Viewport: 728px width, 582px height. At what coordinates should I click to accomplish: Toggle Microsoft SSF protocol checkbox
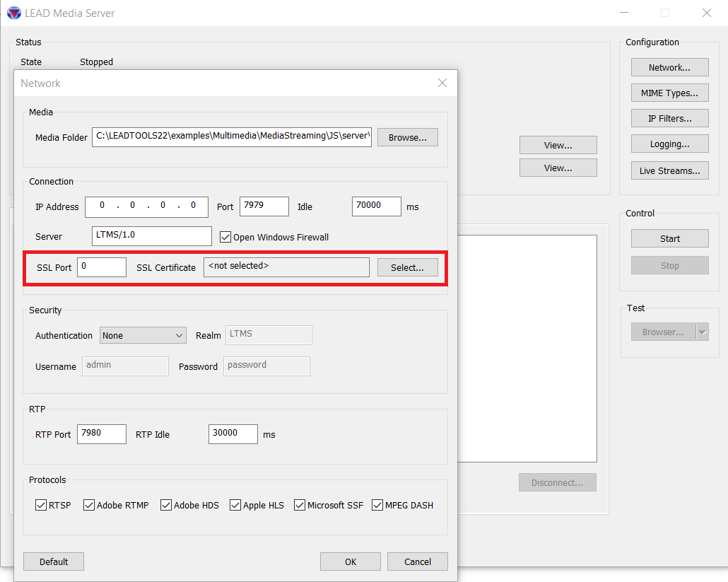pos(300,505)
